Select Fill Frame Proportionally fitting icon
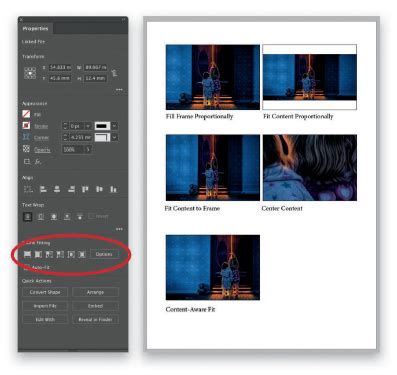This screenshot has height=375, width=397. pyautogui.click(x=28, y=254)
